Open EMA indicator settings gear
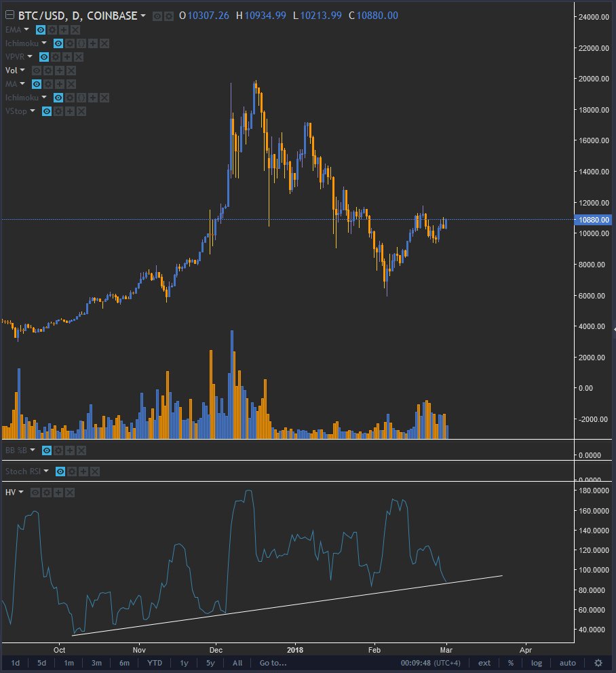The height and width of the screenshot is (673, 616). [52, 30]
